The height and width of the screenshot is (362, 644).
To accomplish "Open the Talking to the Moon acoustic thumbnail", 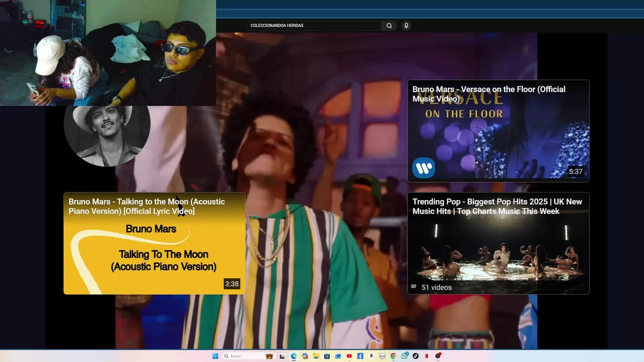I will coord(154,243).
